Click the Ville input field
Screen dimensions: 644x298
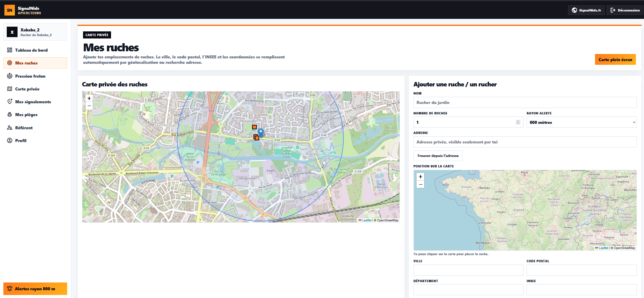(468, 270)
